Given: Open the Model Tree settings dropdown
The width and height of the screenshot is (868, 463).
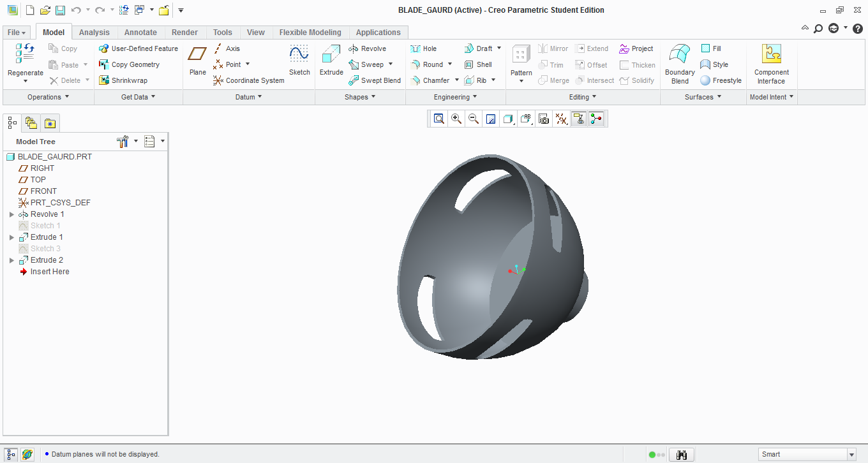Looking at the screenshot, I should pyautogui.click(x=128, y=142).
